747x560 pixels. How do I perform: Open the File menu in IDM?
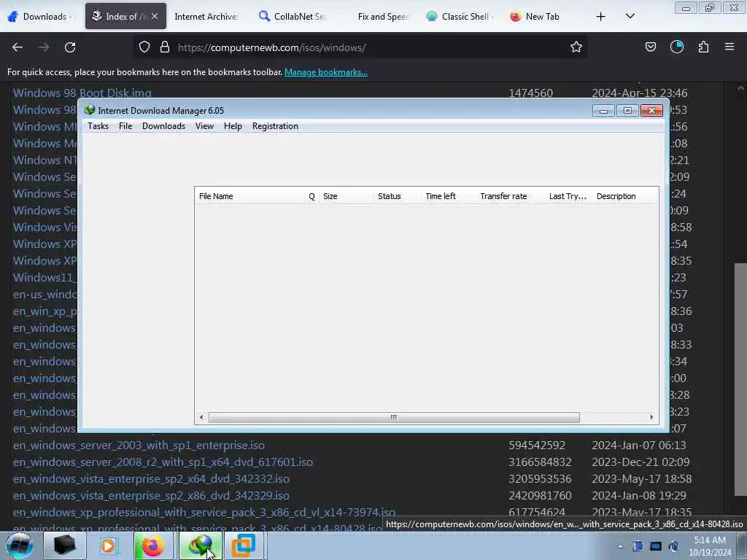tap(125, 126)
